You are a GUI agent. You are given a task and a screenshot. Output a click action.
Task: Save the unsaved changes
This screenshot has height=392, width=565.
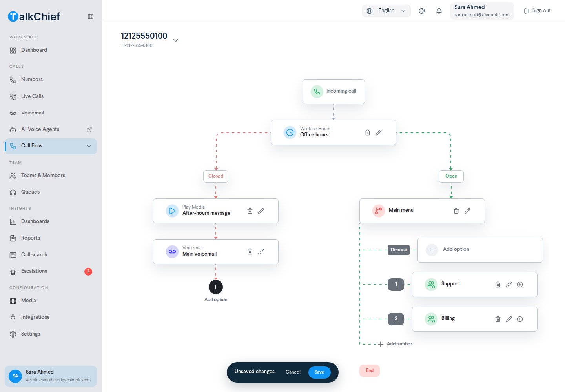(x=319, y=372)
